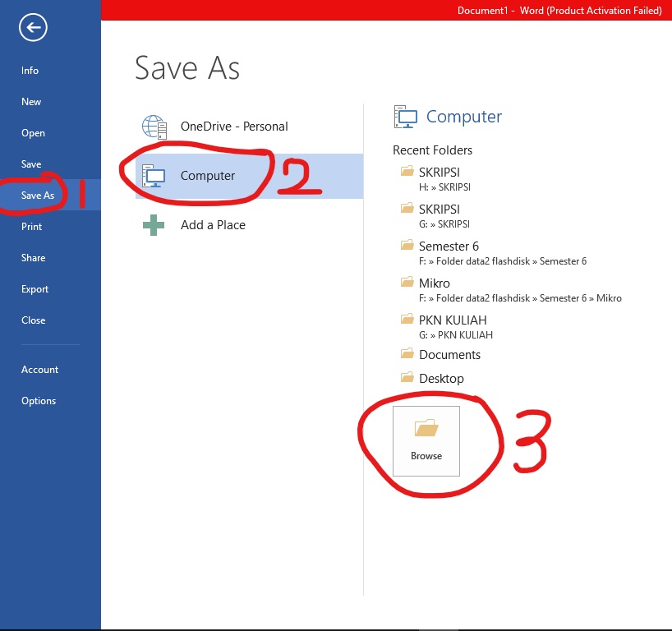Click the green plus Add a Place icon

pos(154,225)
